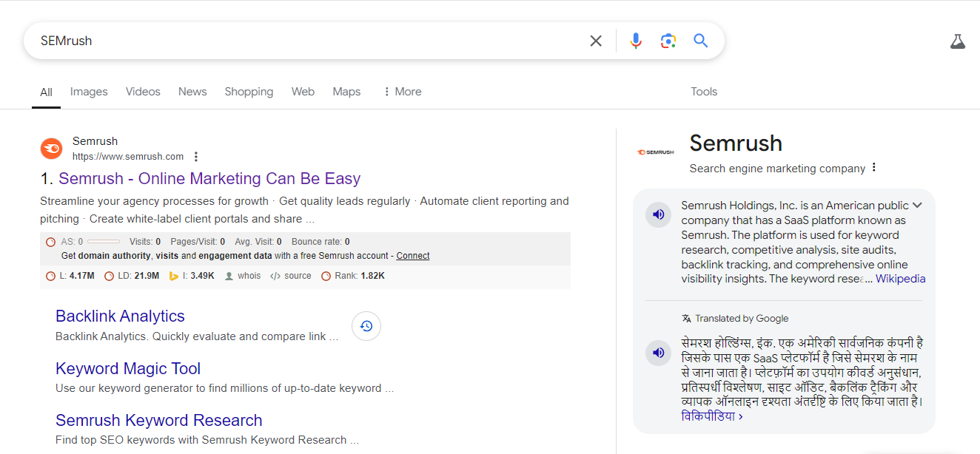Click the Connect link in SEO bar
This screenshot has width=980, height=454.
pyautogui.click(x=412, y=256)
